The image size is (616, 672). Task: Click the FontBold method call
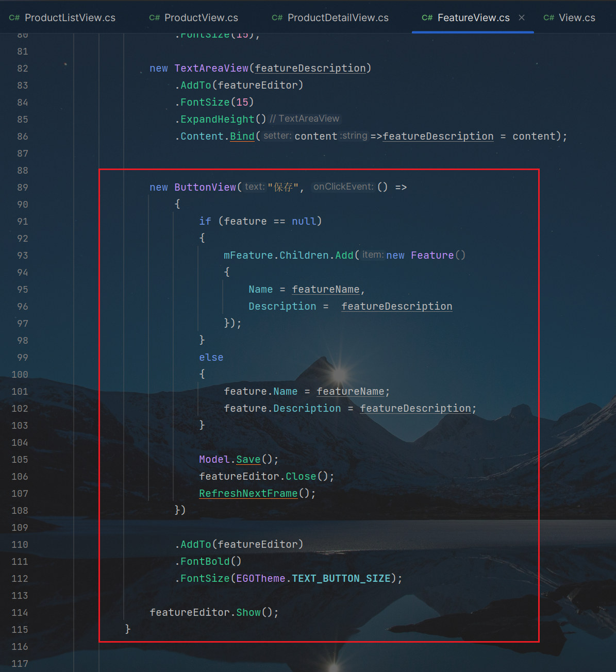(205, 562)
